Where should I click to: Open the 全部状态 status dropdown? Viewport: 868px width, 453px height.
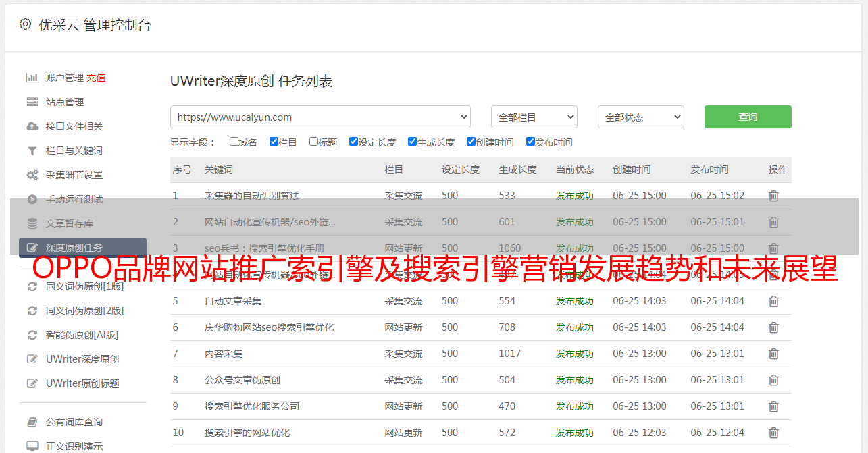point(640,117)
